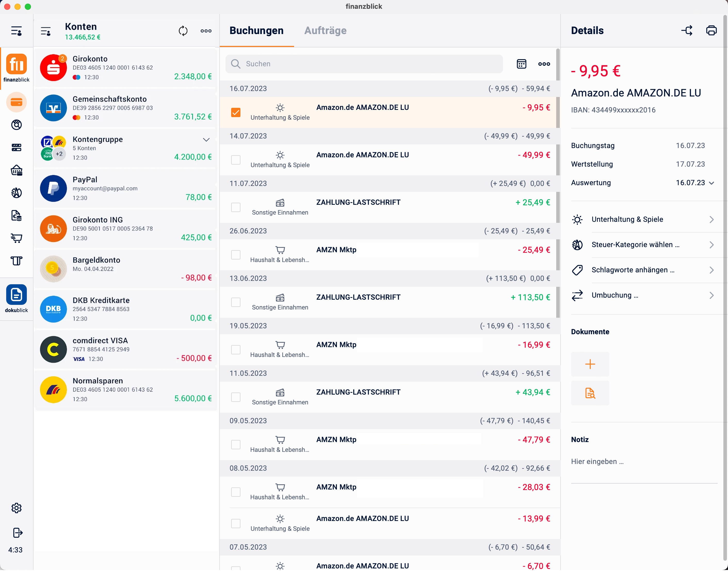
Task: Select the Normalsparen account
Action: [126, 390]
